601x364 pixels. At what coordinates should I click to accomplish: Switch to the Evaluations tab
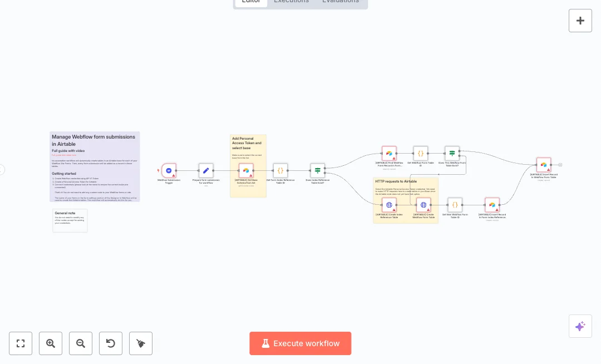point(341,2)
